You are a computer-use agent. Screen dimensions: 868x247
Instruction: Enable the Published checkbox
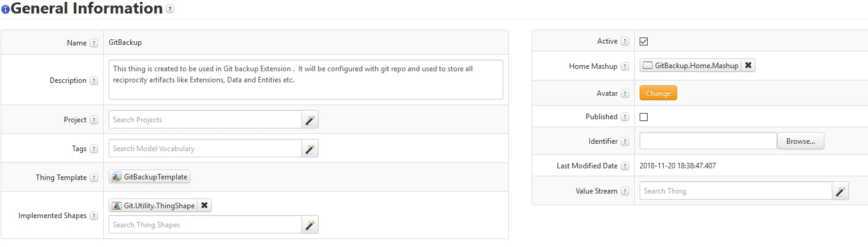coord(644,117)
